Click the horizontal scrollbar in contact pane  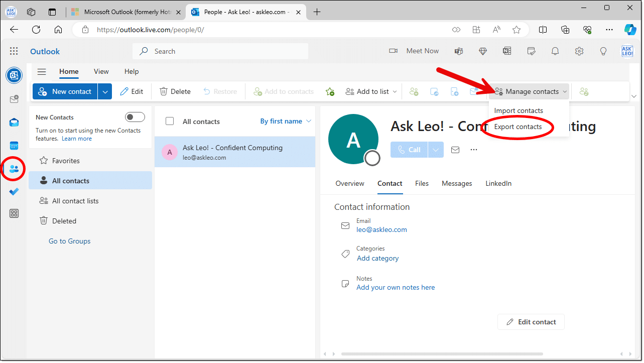(472, 354)
